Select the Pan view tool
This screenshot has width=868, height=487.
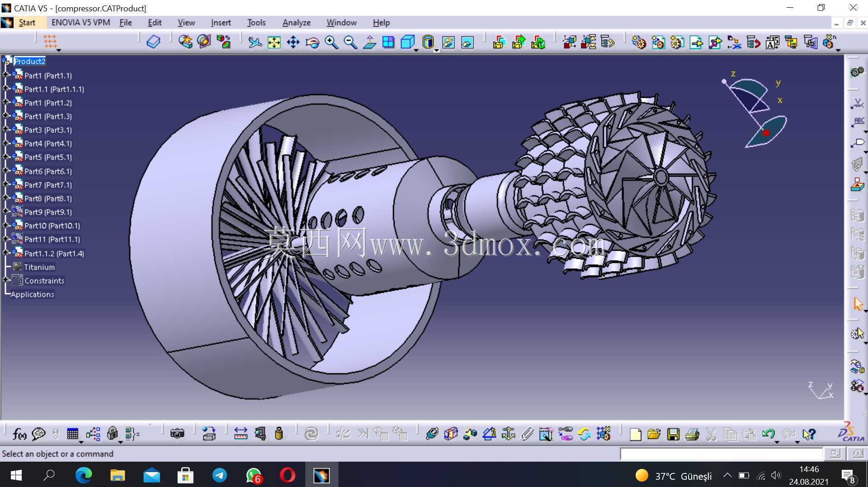pyautogui.click(x=293, y=42)
